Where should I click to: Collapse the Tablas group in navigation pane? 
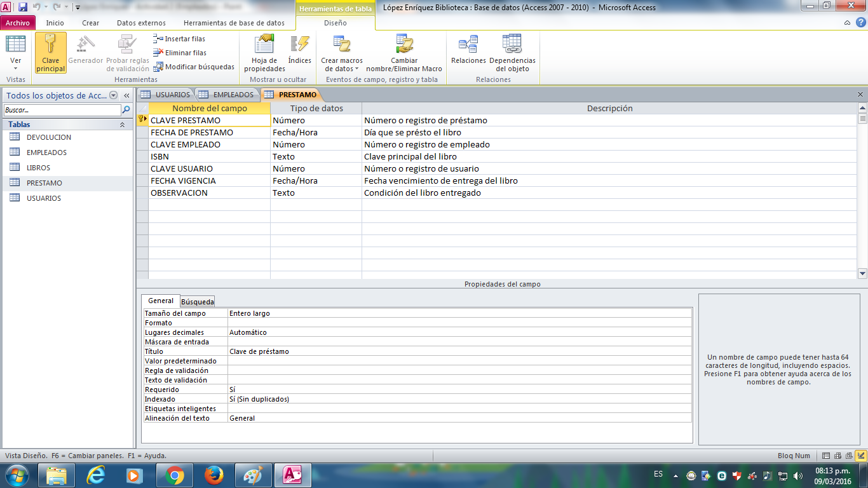122,125
